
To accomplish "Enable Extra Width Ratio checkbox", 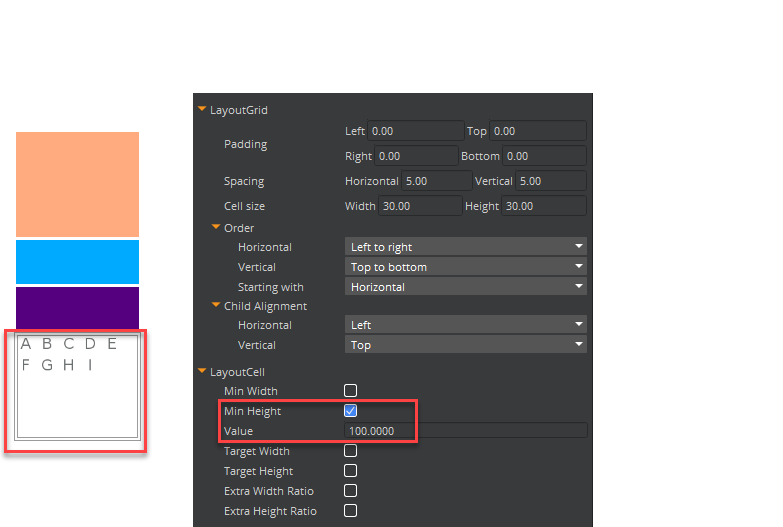I will pos(350,491).
